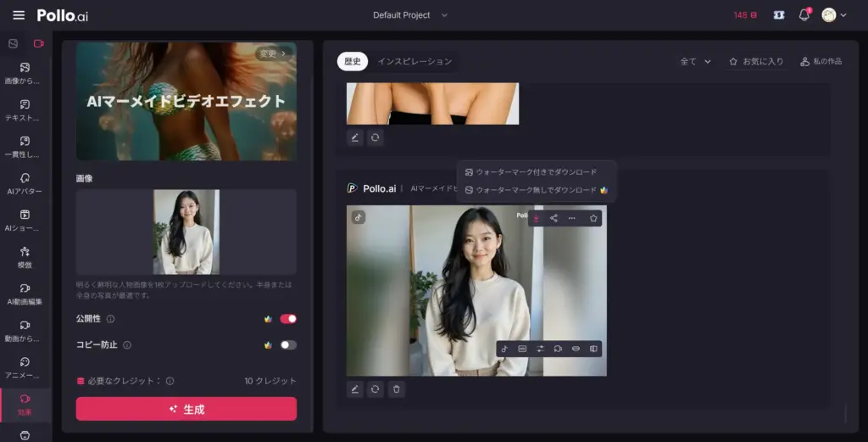Image resolution: width=868 pixels, height=442 pixels.
Task: Switch to the video mode icon in sidebar
Action: [x=38, y=43]
